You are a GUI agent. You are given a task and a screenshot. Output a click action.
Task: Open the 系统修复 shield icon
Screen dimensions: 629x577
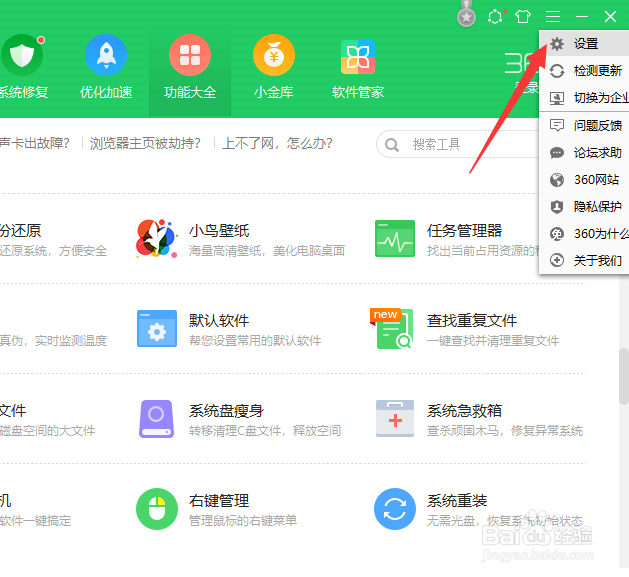click(x=22, y=55)
